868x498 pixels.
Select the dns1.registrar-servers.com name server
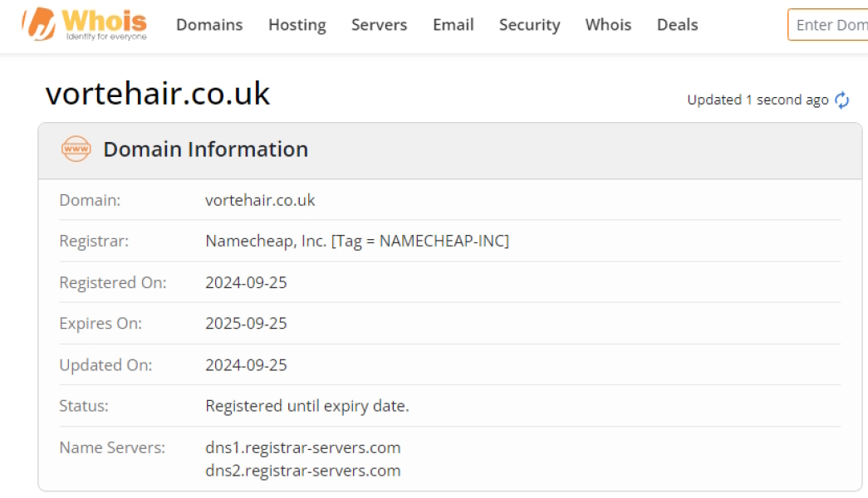tap(302, 448)
